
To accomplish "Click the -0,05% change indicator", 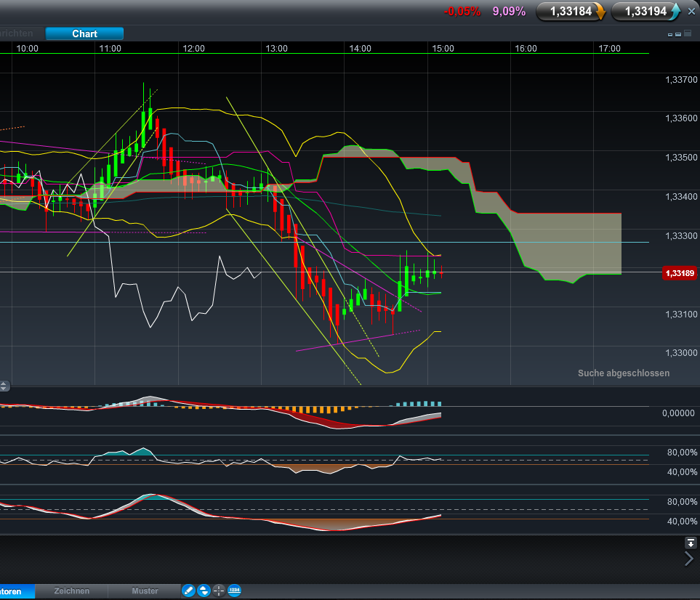I will coord(462,12).
